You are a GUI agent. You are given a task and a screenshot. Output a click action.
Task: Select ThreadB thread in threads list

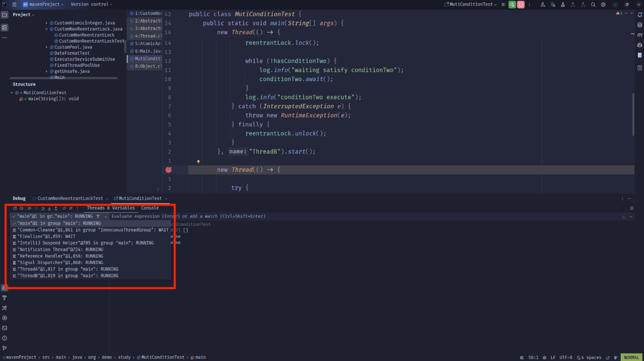(68, 276)
